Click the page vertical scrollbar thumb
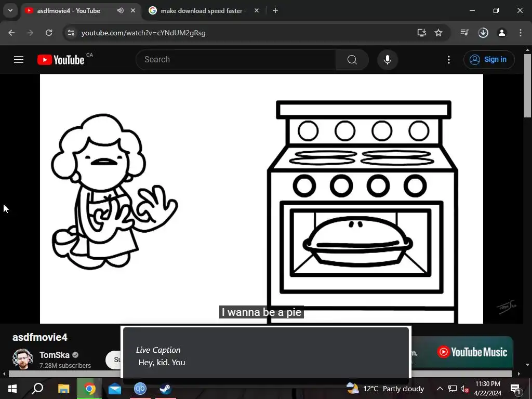This screenshot has height=399, width=532. pyautogui.click(x=528, y=86)
